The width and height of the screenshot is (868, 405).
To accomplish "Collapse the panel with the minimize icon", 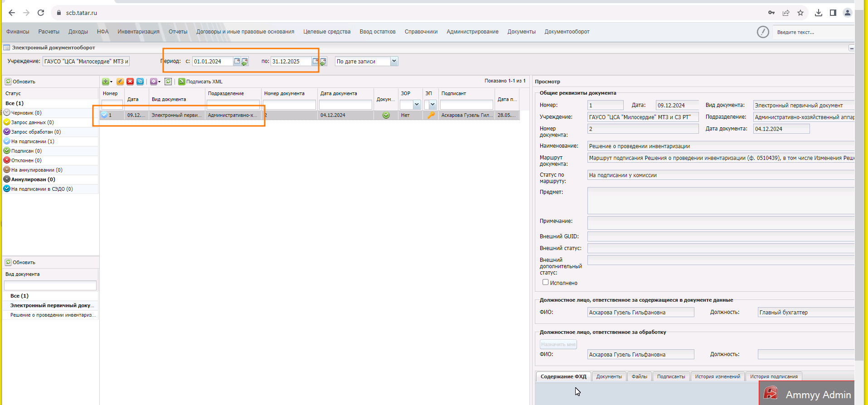I will (852, 48).
